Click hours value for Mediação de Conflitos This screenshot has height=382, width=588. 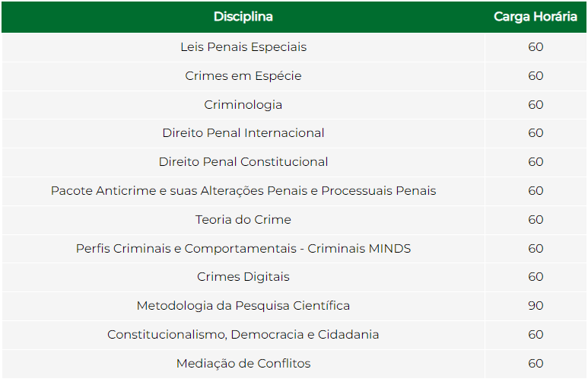(536, 364)
